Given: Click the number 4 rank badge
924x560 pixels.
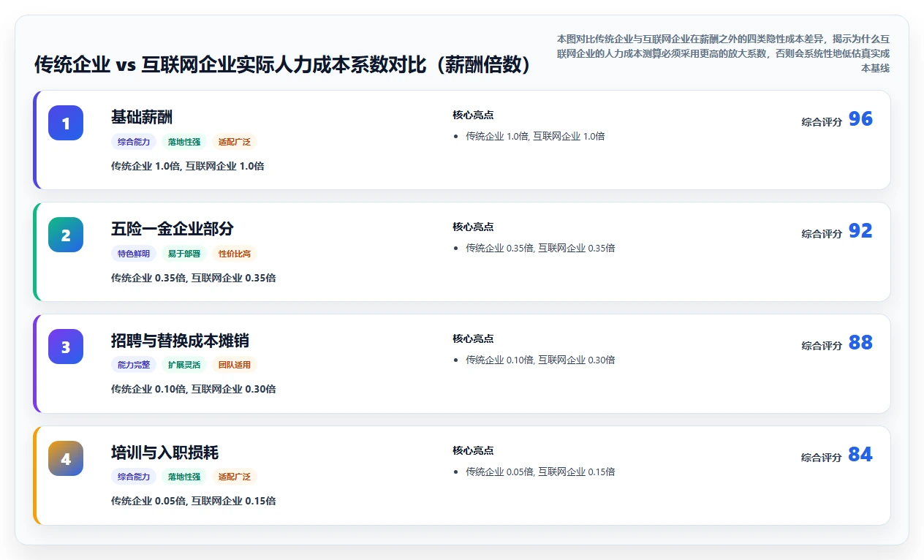Looking at the screenshot, I should tap(66, 458).
